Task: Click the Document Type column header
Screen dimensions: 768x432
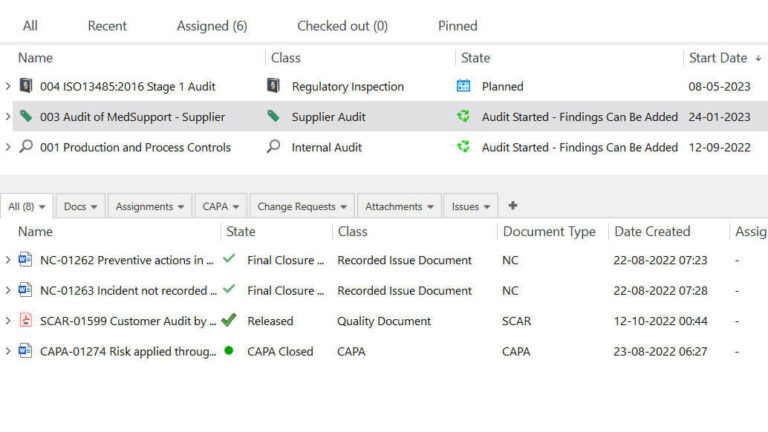Action: [x=549, y=231]
